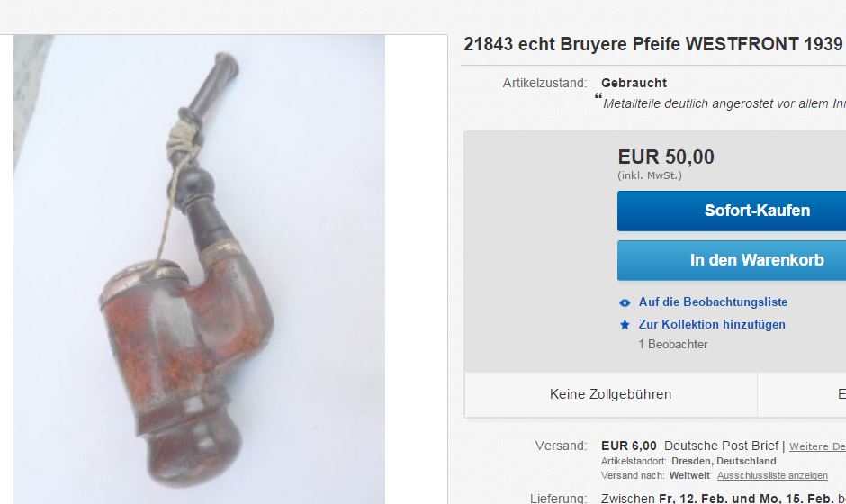Open Auf die Beobachtungsliste link
846x504 pixels.
coord(713,302)
